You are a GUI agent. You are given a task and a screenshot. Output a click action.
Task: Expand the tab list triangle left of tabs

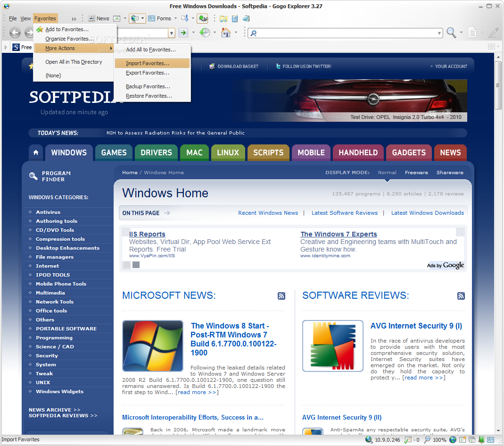[6, 47]
